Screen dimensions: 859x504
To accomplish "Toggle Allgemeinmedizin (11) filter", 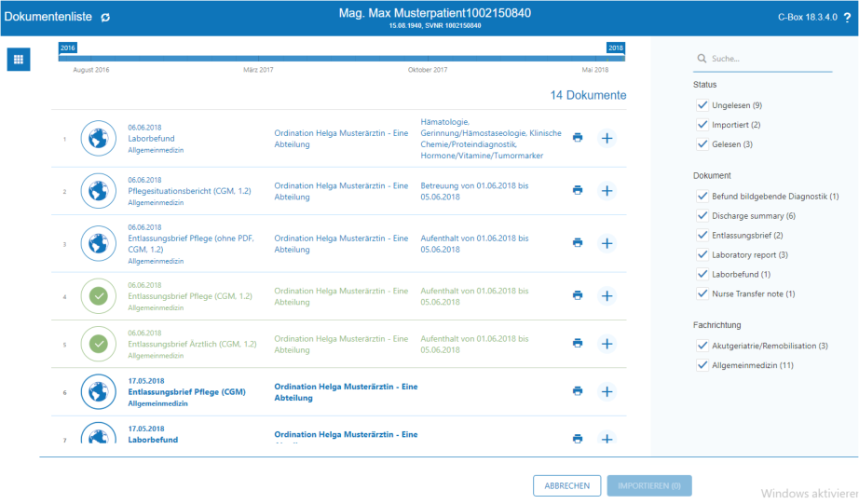I will tap(702, 365).
